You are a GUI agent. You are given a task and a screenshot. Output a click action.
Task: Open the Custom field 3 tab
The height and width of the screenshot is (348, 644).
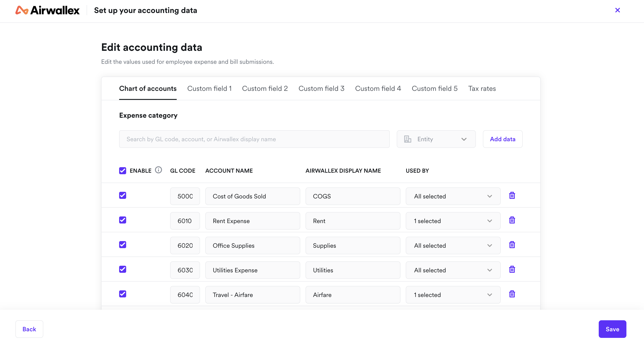[x=321, y=88]
